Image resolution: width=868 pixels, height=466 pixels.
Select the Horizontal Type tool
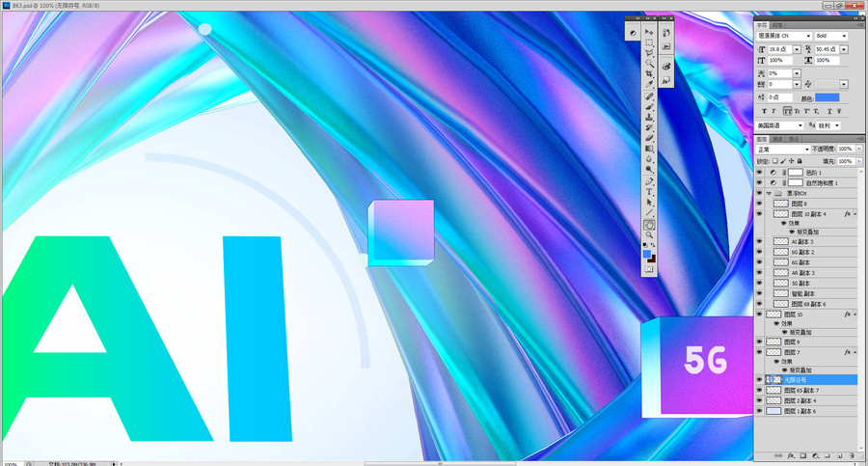click(x=649, y=192)
